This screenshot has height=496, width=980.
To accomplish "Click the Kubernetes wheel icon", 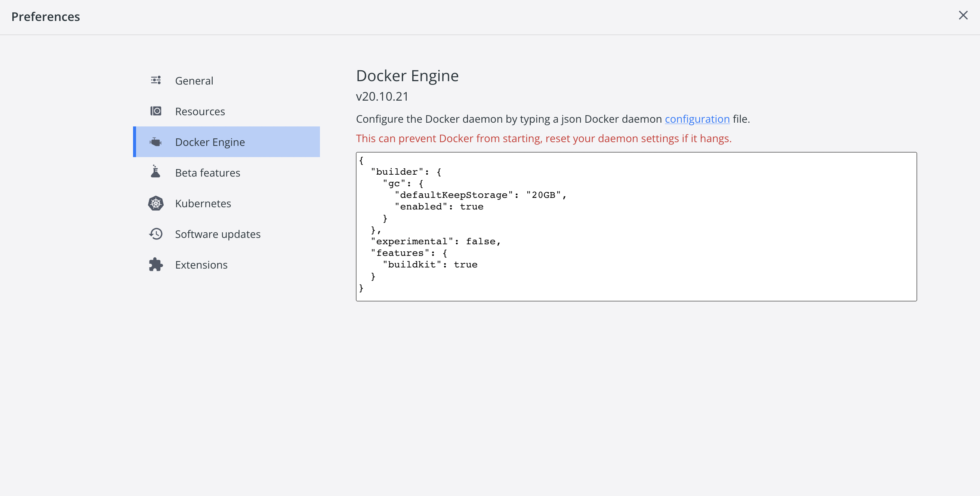I will click(x=155, y=203).
